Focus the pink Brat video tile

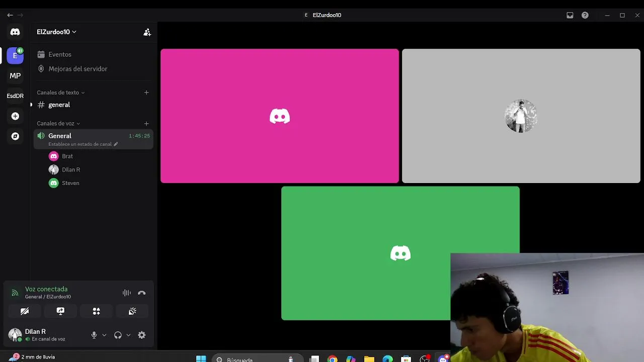(x=280, y=116)
